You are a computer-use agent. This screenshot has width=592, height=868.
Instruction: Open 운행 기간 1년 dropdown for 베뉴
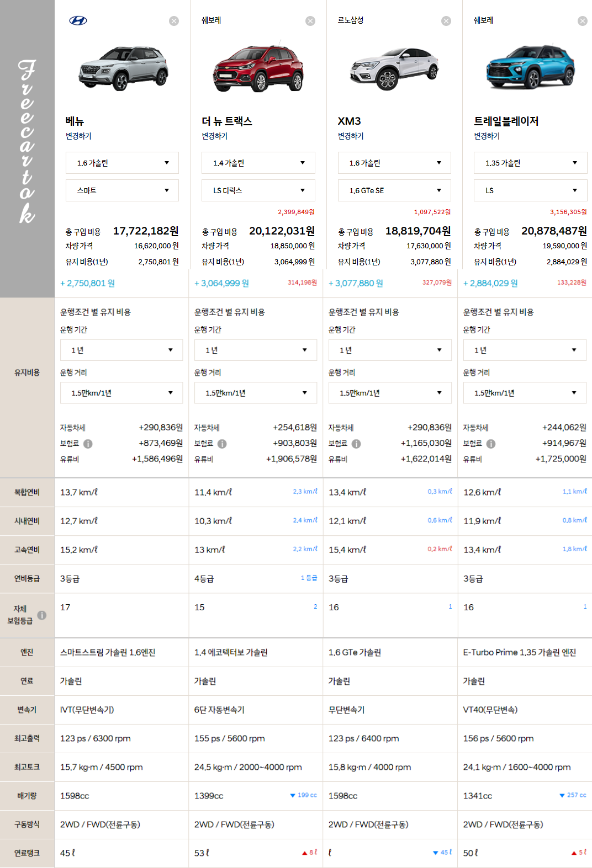coord(121,350)
